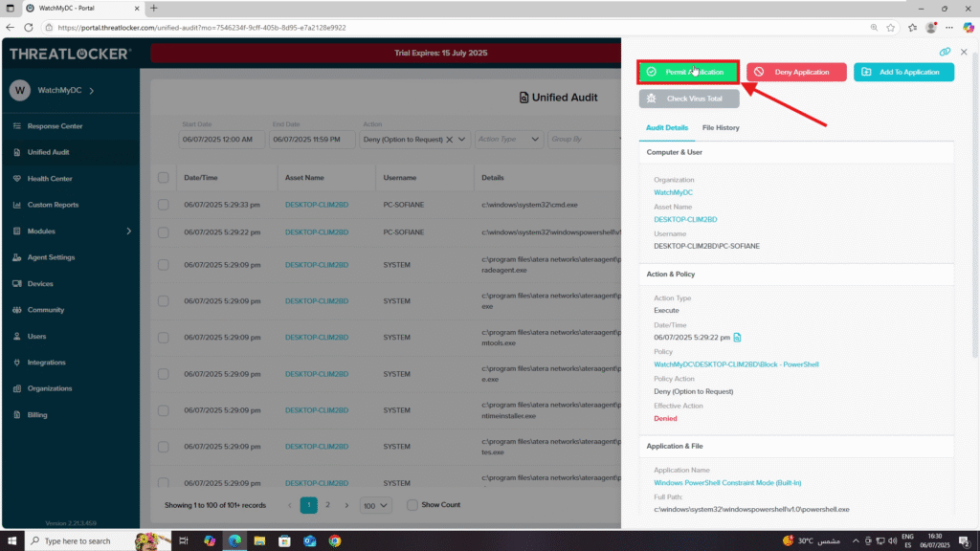Check the row for cmd.exe at 5:29:33 pm
The image size is (980, 551).
(x=163, y=205)
